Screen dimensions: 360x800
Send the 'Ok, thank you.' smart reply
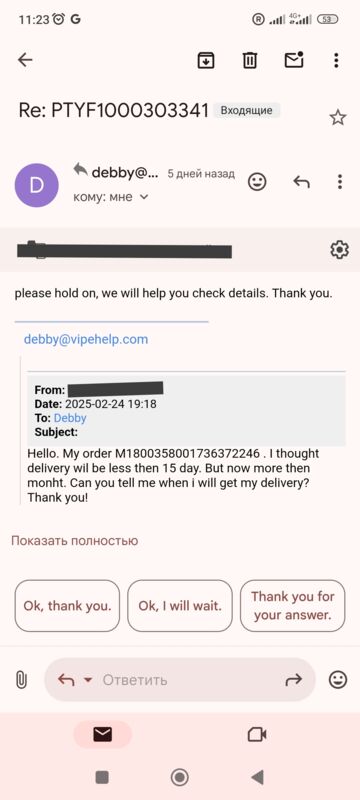(x=67, y=606)
